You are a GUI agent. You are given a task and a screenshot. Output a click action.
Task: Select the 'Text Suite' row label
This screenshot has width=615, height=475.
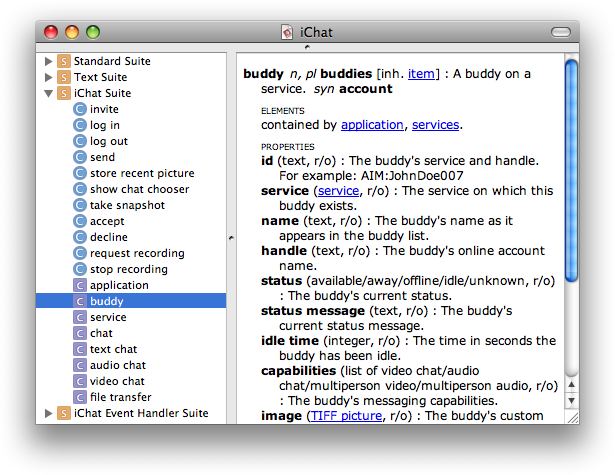coord(100,77)
